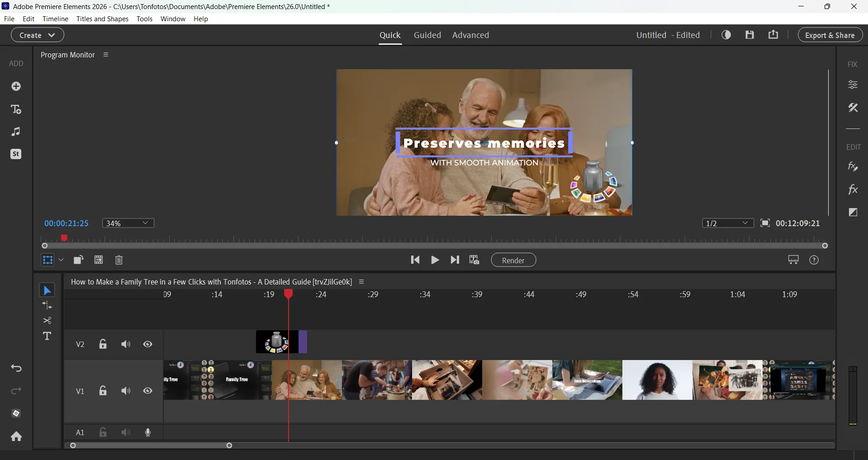Image resolution: width=868 pixels, height=460 pixels.
Task: Toggle visibility of track V2
Action: point(148,344)
